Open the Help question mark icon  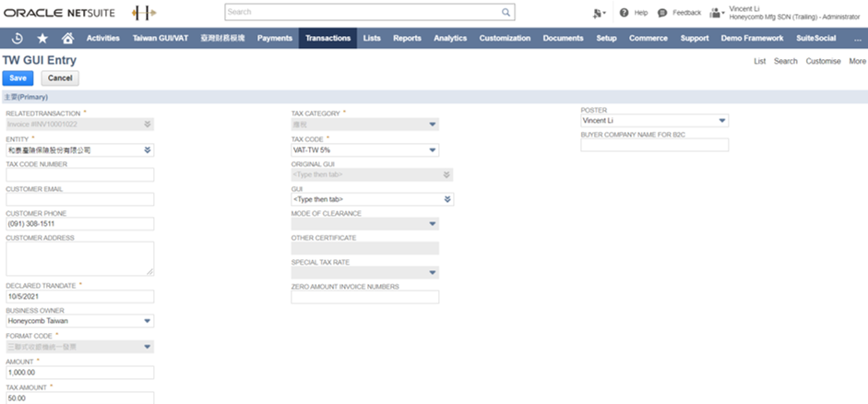pyautogui.click(x=624, y=12)
